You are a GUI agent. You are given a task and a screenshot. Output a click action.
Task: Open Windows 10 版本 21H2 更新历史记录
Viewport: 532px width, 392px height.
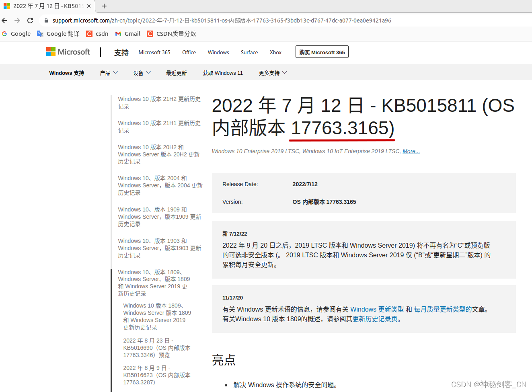point(159,103)
